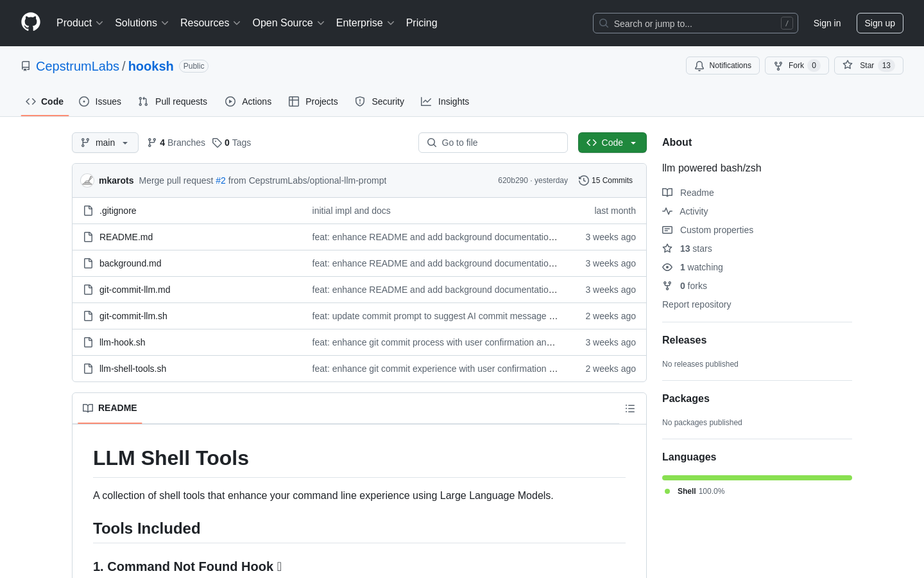
Task: Click the Custom properties note icon
Action: click(667, 230)
